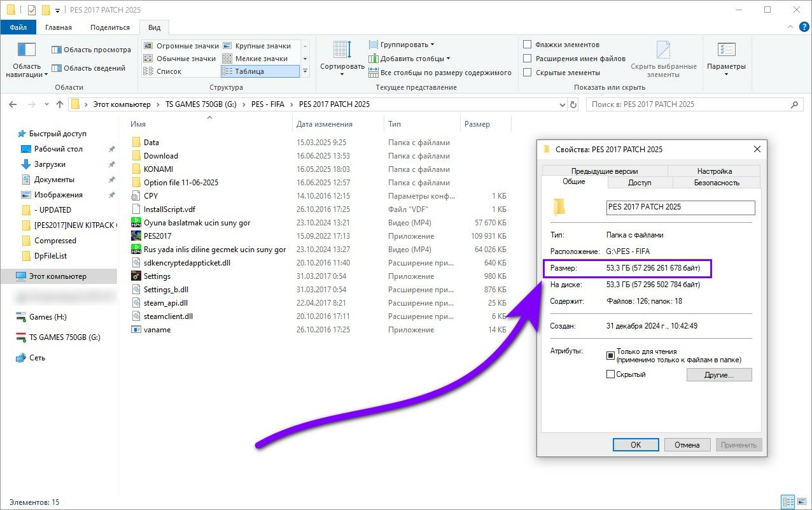The width and height of the screenshot is (812, 510).
Task: Go forward with the Forward arrow
Action: tap(31, 104)
